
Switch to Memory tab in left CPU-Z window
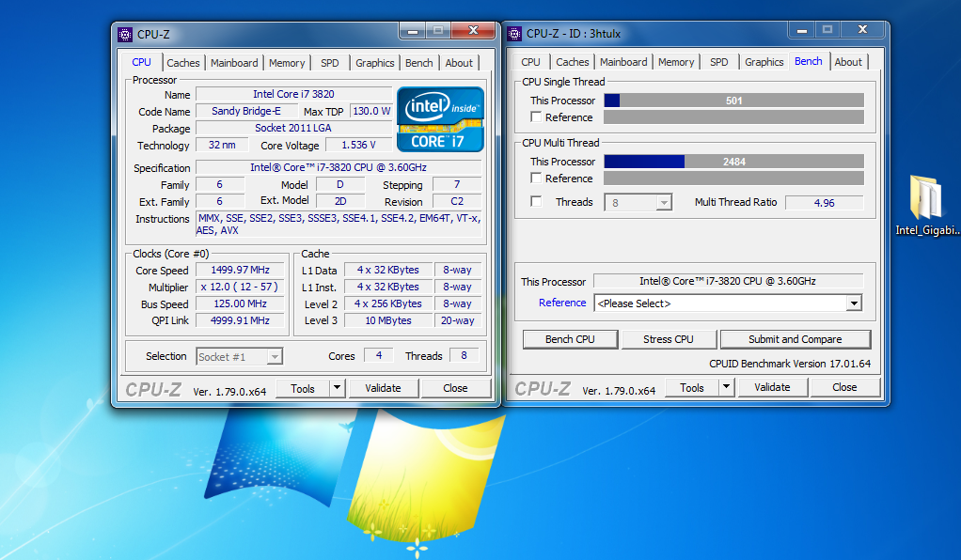pos(287,63)
